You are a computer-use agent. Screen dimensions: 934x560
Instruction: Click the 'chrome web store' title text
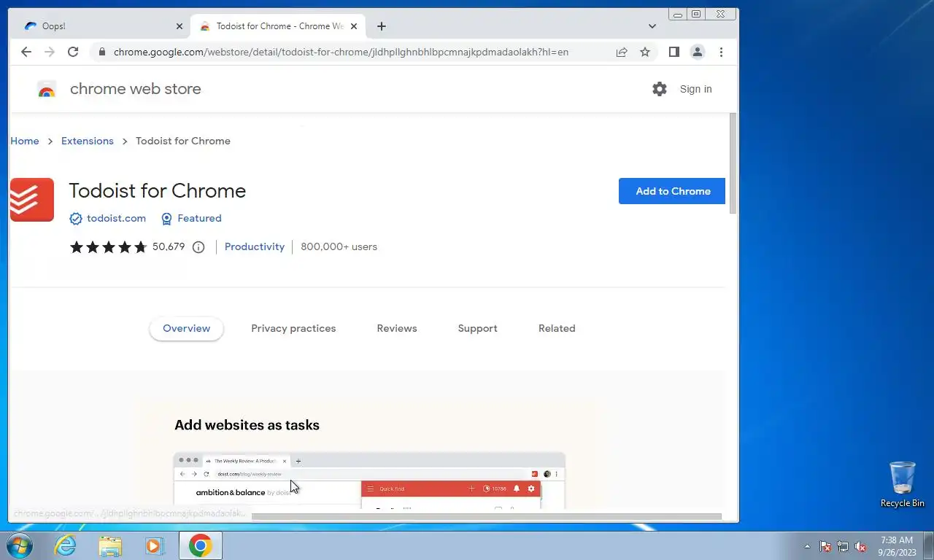pyautogui.click(x=136, y=89)
